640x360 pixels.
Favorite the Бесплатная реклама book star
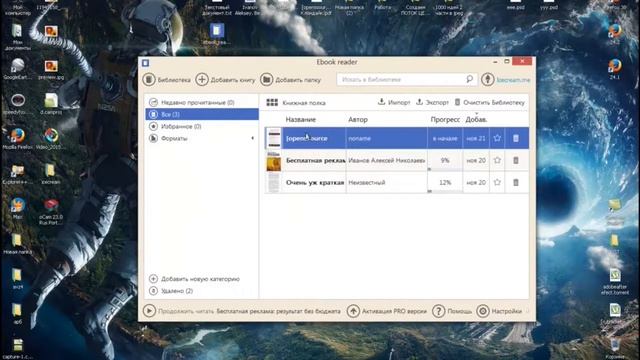click(497, 160)
